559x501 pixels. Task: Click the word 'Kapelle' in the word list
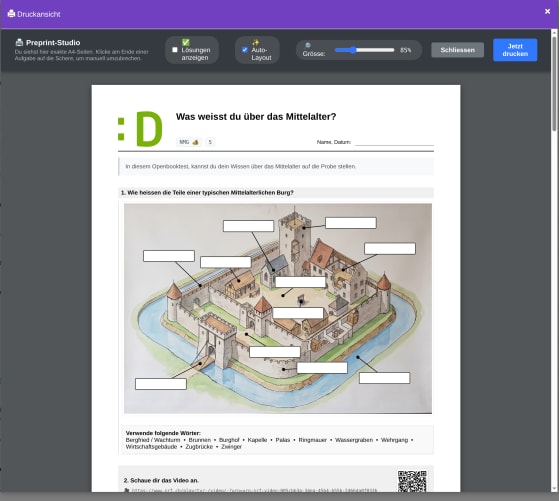[257, 440]
